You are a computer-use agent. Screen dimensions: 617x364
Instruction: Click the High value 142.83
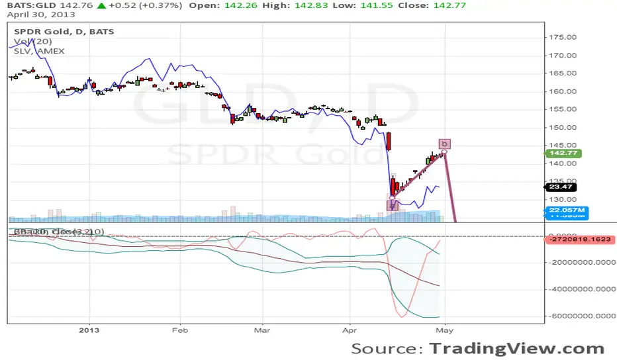click(x=311, y=5)
